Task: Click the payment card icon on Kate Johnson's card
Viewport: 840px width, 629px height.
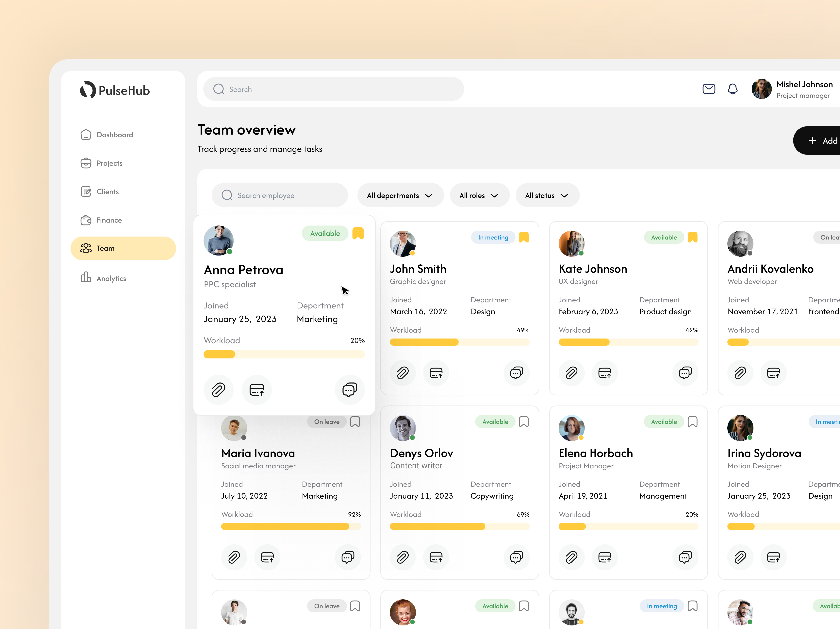Action: click(604, 373)
